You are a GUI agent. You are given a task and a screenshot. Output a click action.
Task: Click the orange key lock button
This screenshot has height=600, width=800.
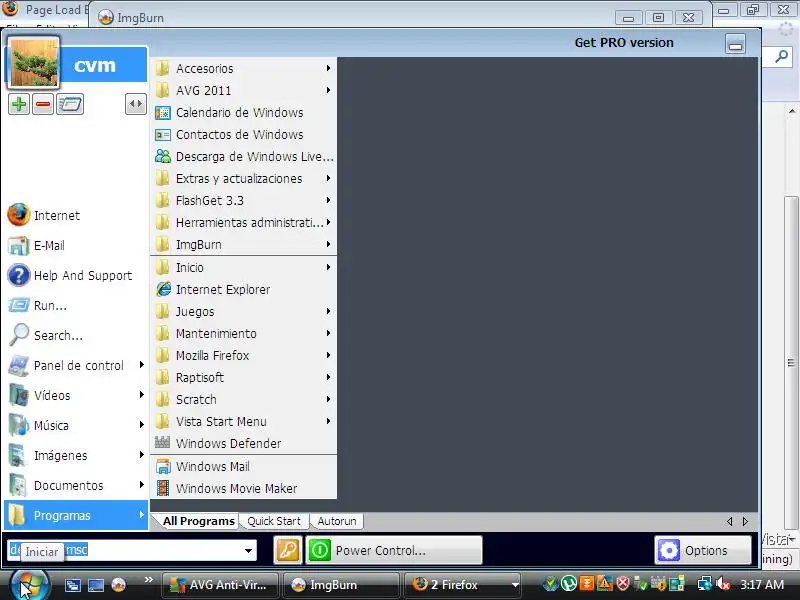click(288, 550)
